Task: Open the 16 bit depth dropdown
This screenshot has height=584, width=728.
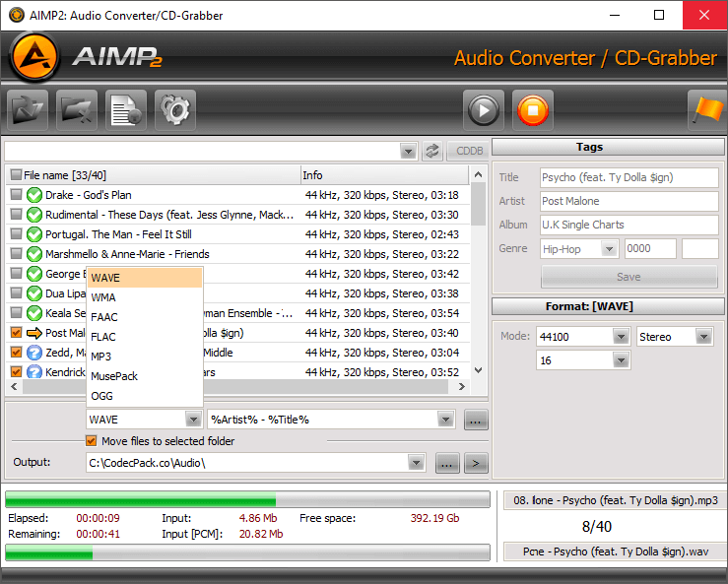Action: pos(621,360)
